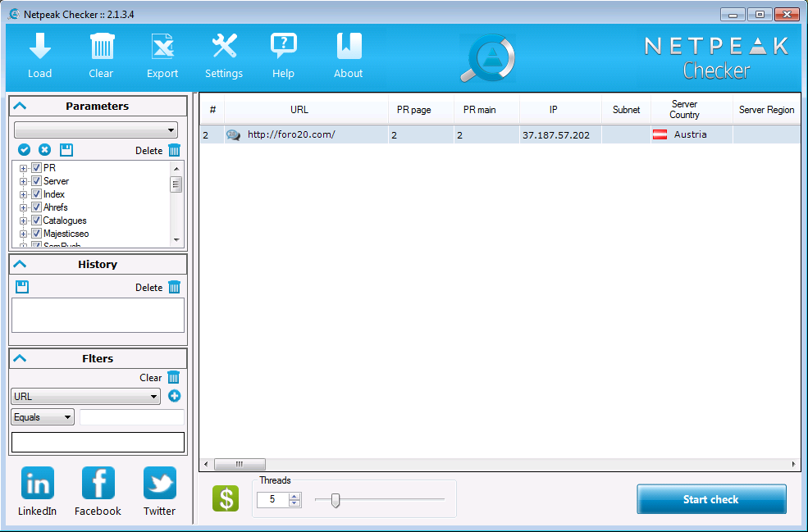Screen dimensions: 808x532
Task: Click the magnifier logo in the header
Action: coord(487,58)
